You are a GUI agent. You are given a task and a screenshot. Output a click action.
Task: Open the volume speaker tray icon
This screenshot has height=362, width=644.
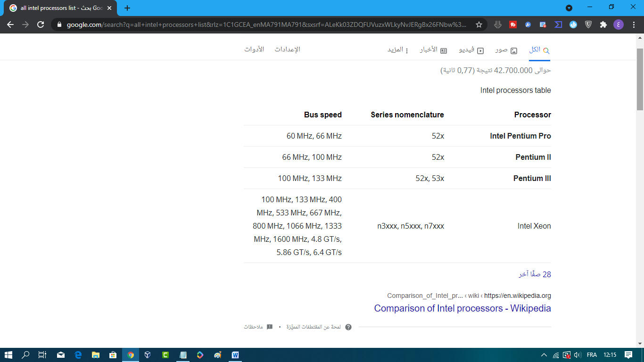click(578, 355)
